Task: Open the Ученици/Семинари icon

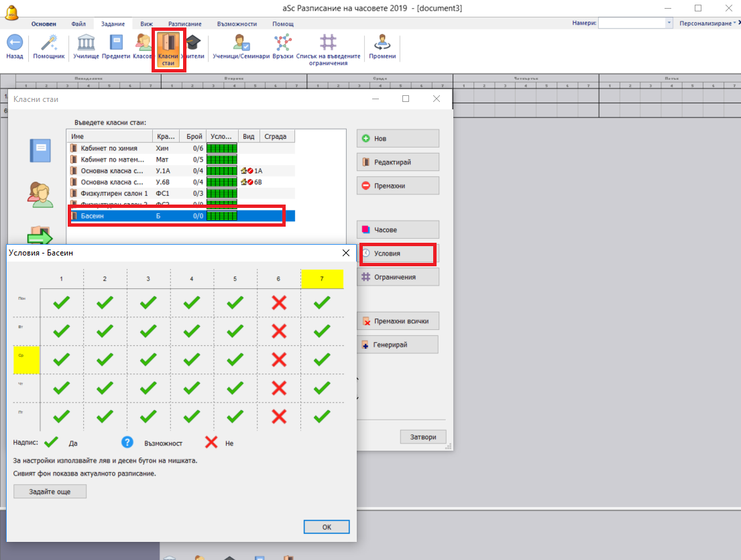Action: (x=241, y=43)
